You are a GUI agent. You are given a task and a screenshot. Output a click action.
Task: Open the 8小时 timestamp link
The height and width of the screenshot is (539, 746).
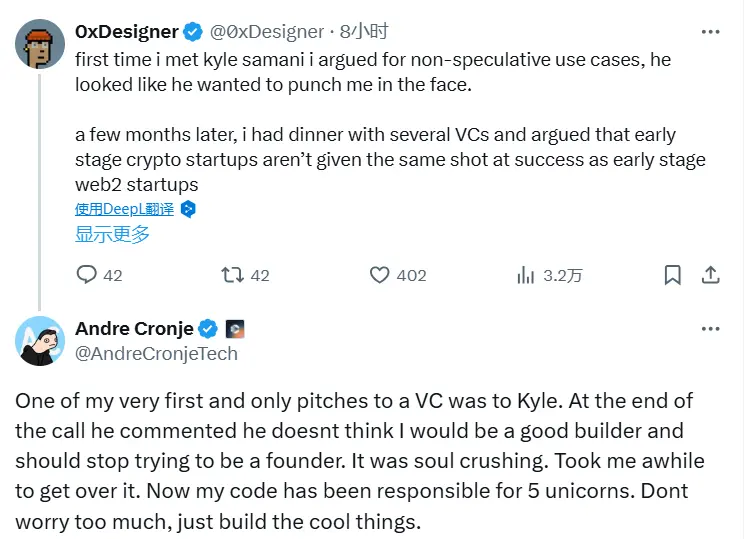(x=361, y=32)
